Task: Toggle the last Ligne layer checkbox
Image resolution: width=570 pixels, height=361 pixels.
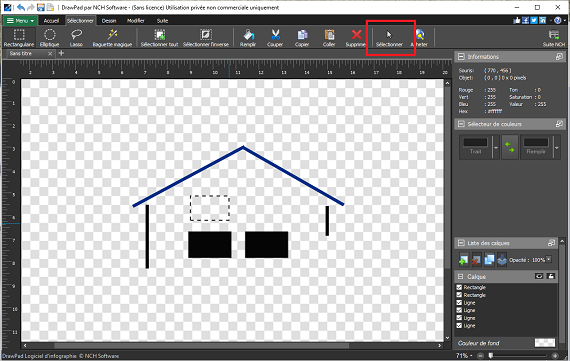Action: (459, 326)
